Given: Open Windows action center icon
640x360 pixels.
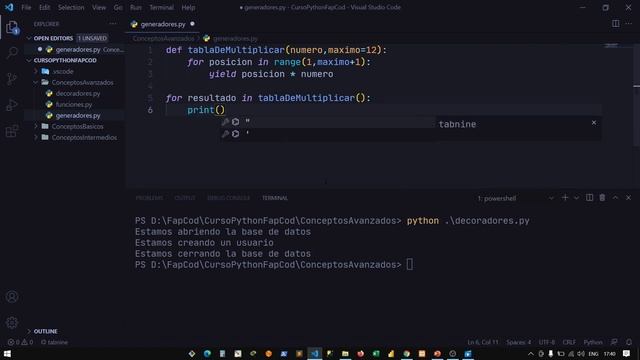Looking at the screenshot, I should 627,353.
